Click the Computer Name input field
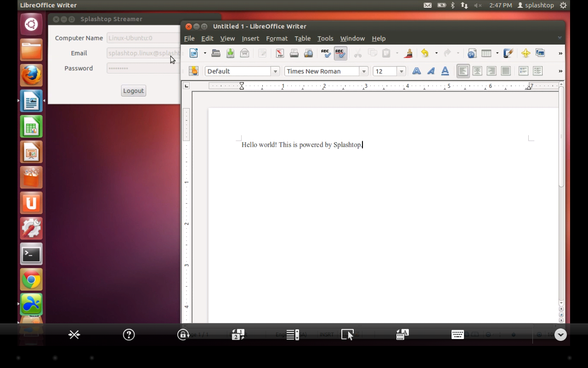 point(143,38)
